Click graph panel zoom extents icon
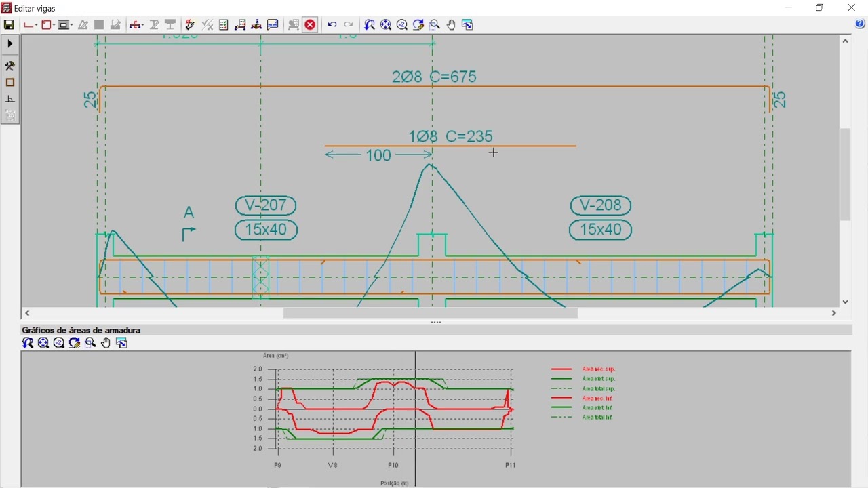The height and width of the screenshot is (488, 868). tap(43, 343)
